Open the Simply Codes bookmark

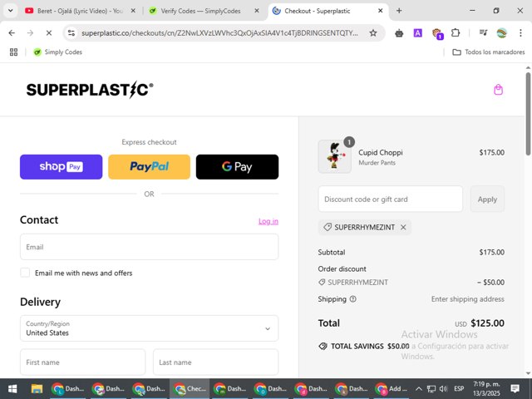[x=57, y=52]
